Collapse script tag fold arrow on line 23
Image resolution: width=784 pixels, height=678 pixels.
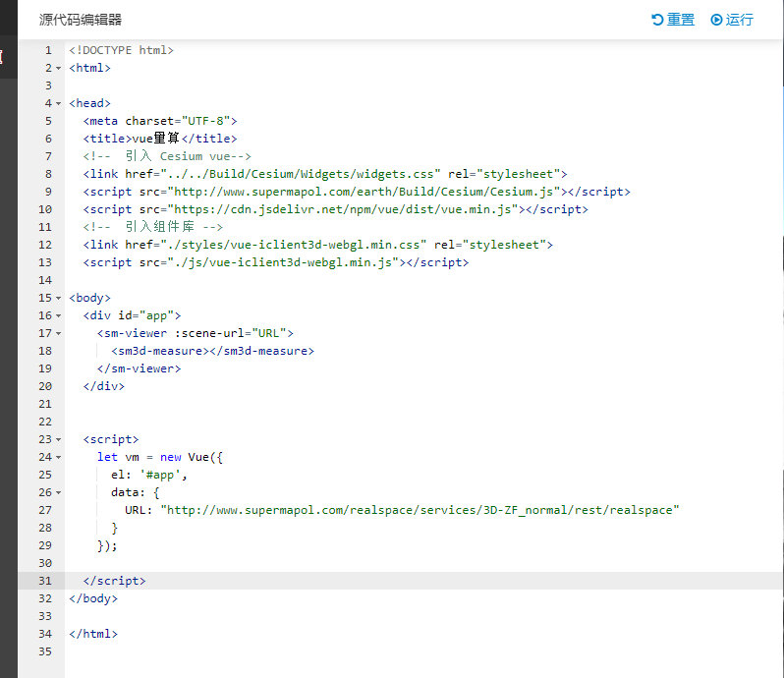click(59, 439)
